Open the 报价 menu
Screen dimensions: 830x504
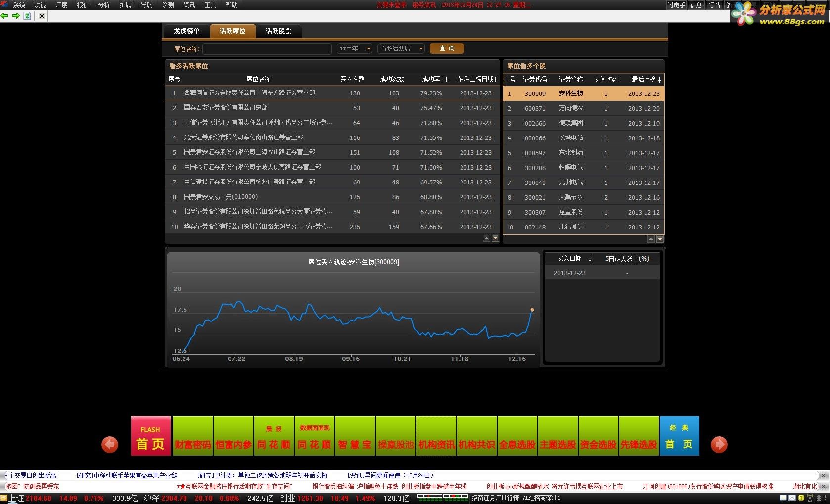(83, 5)
